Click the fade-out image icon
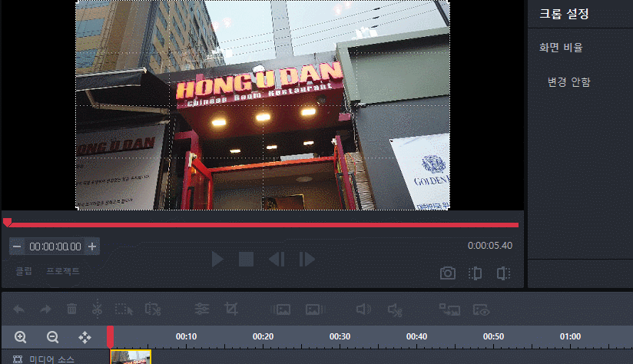 tap(316, 309)
